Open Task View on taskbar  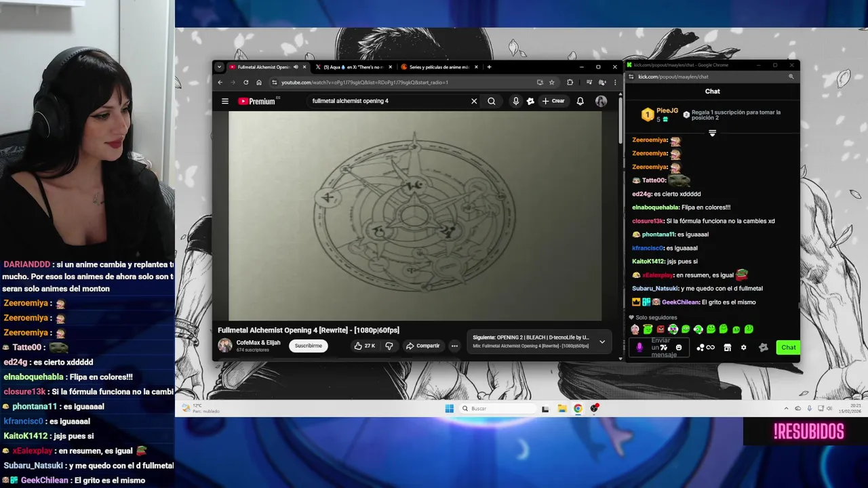[x=545, y=409]
